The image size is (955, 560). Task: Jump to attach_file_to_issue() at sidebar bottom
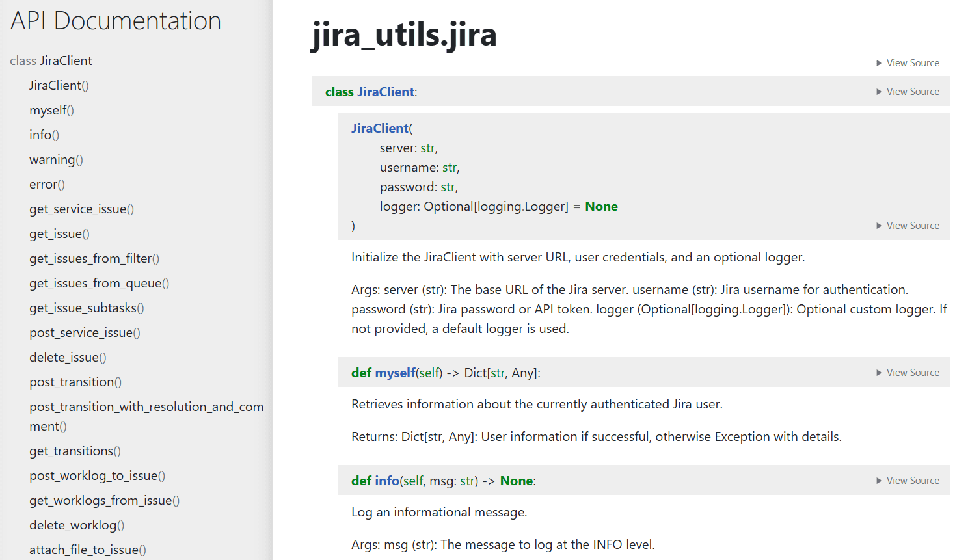pyautogui.click(x=88, y=550)
